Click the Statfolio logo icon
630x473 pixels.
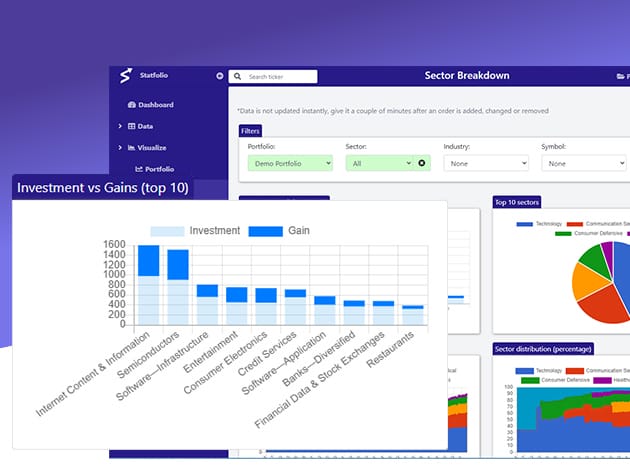[x=125, y=76]
